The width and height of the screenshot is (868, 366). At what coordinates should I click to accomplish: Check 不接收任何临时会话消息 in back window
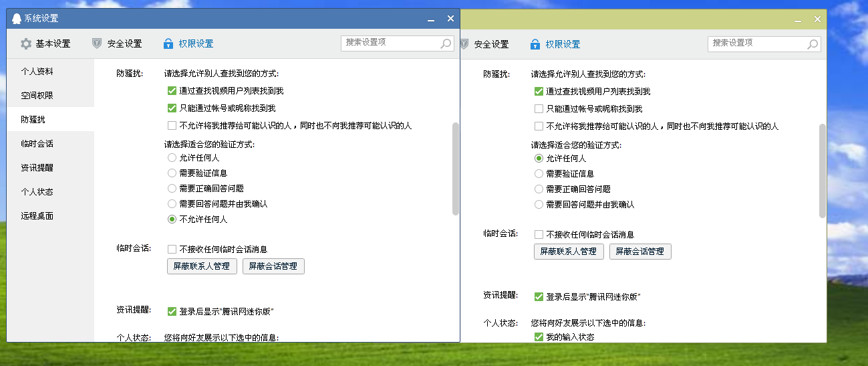coord(539,234)
